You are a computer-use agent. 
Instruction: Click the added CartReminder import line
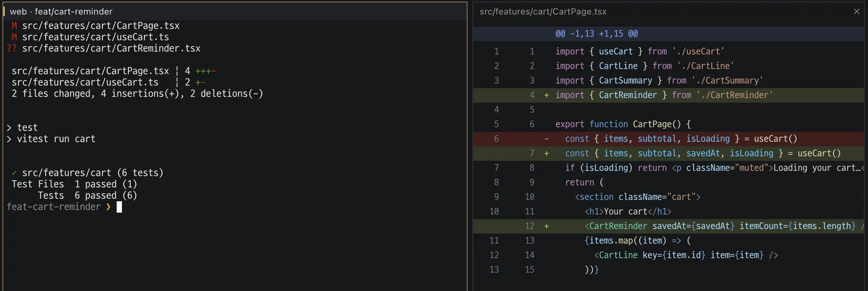coord(669,95)
